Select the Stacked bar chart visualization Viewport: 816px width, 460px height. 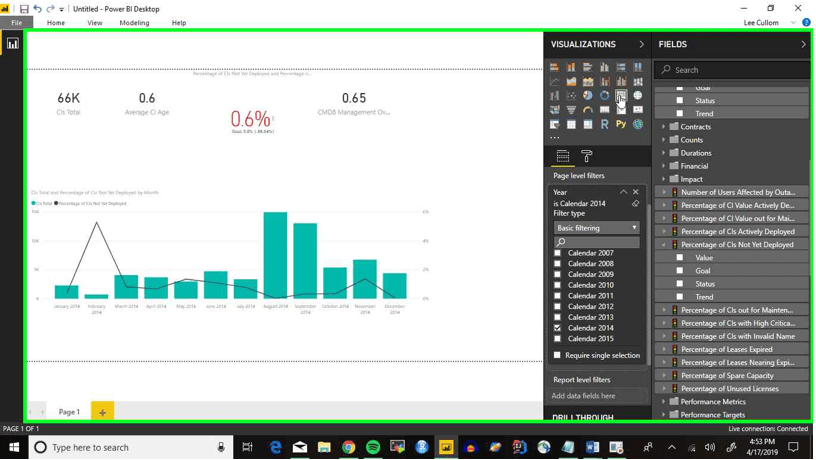pyautogui.click(x=554, y=67)
